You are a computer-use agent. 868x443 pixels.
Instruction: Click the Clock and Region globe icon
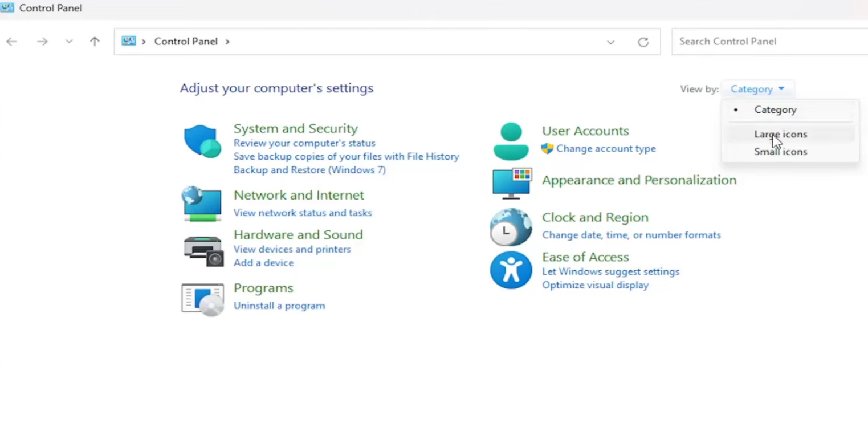511,226
